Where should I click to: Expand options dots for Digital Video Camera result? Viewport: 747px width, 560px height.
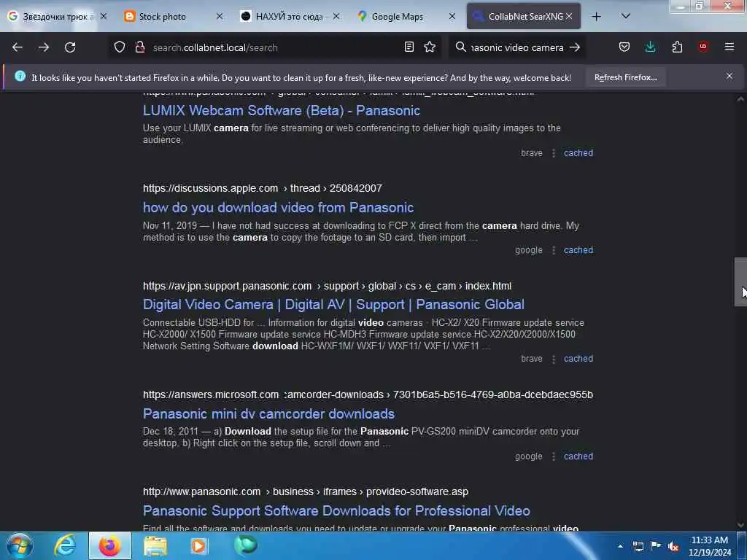(553, 359)
